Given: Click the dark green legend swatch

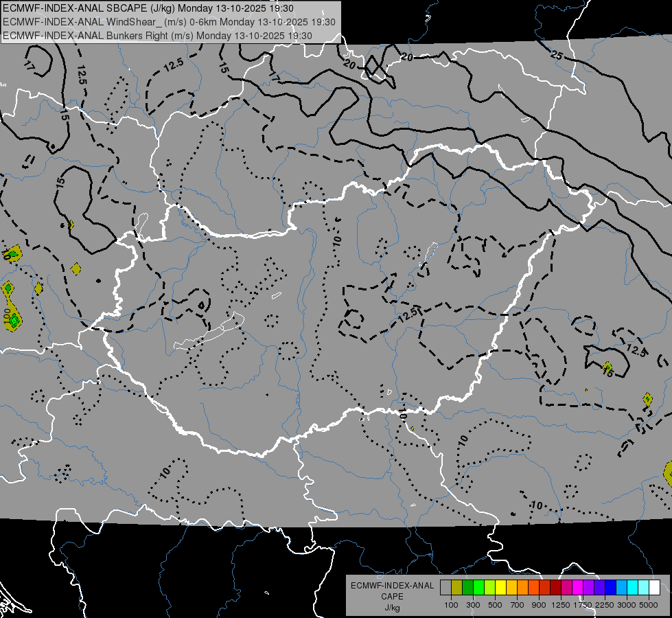Looking at the screenshot, I should coord(467,588).
